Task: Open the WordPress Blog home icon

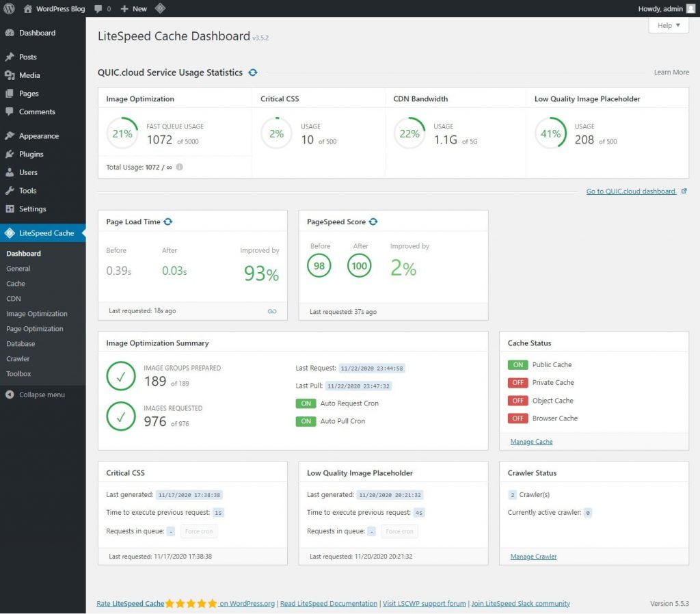Action: [27, 8]
